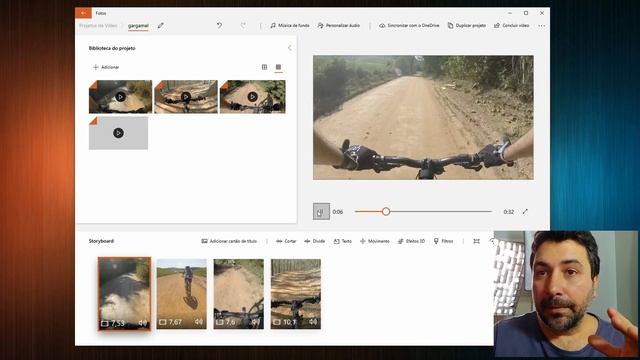Viewport: 640px width, 360px height.
Task: Click the remove black bars resize icon
Action: 476,241
